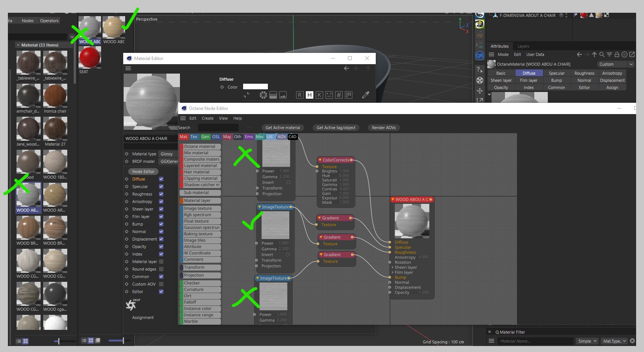Lock the Attributes manager element
Viewport: 644px width, 352px height.
617,54
